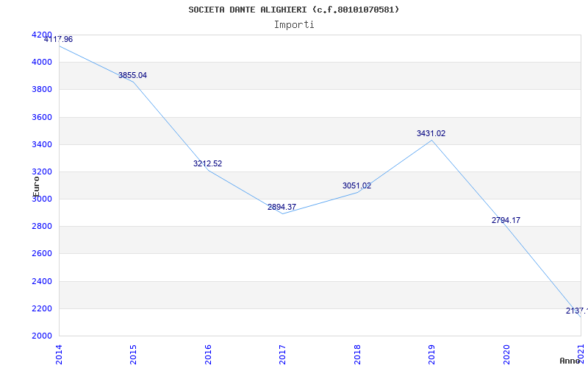The height and width of the screenshot is (368, 588).
Task: Click the 3051.02 data label
Action: 357,185
